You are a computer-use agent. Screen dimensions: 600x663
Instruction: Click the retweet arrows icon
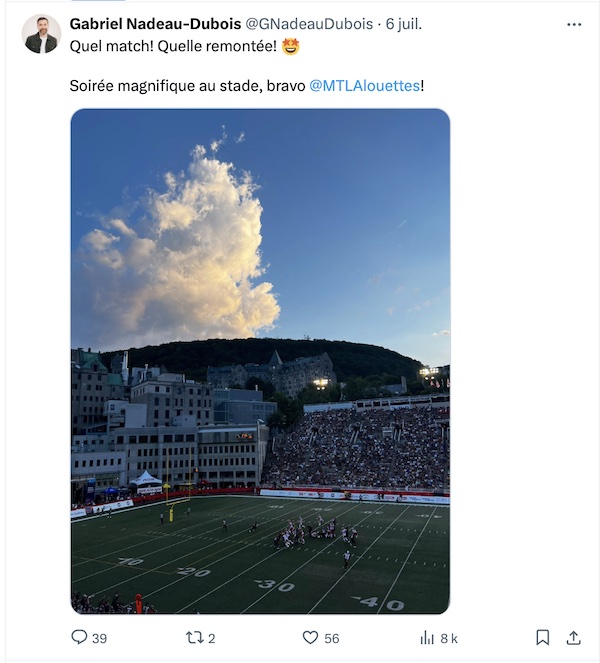click(x=195, y=638)
